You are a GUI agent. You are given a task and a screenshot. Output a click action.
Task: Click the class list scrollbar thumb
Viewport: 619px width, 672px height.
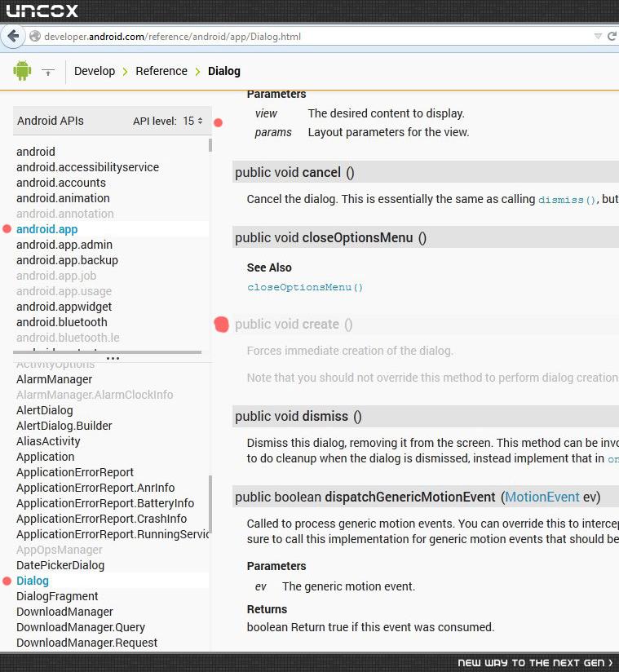[210, 504]
